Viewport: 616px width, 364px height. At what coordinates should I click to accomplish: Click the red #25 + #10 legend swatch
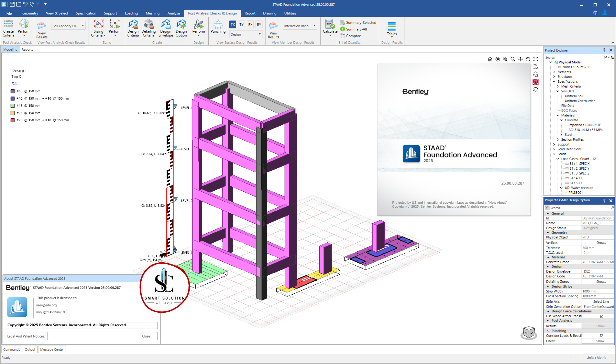point(13,120)
